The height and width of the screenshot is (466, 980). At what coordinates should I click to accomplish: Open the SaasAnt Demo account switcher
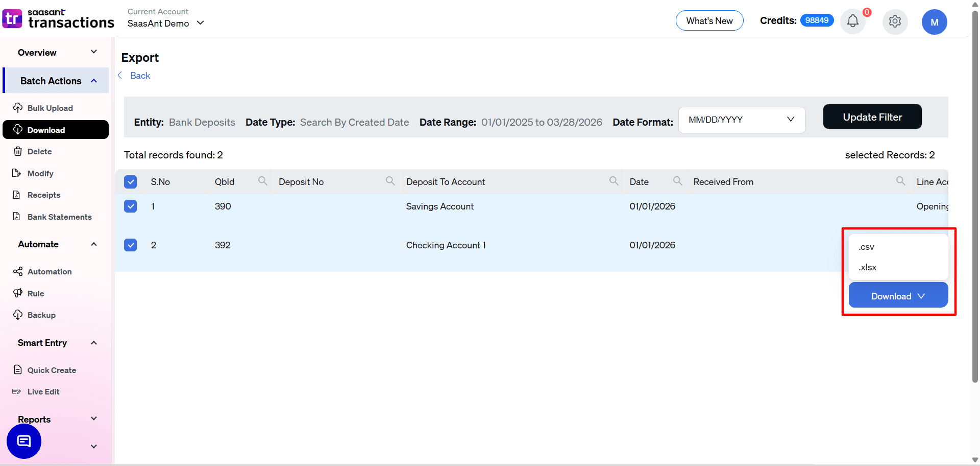pyautogui.click(x=165, y=23)
